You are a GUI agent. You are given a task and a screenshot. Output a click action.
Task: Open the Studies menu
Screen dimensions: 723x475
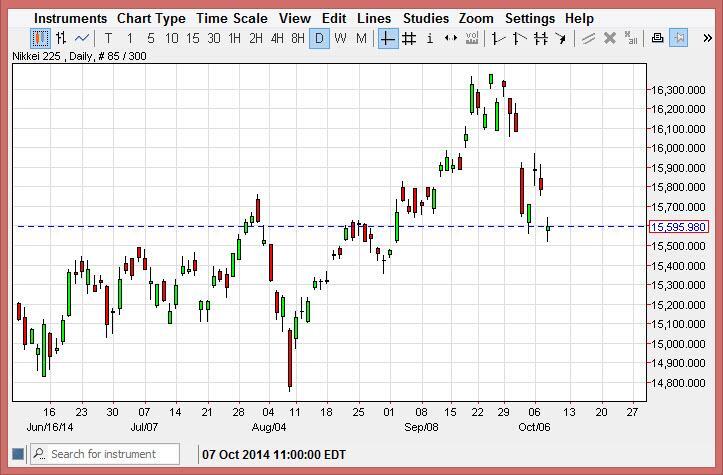point(426,18)
